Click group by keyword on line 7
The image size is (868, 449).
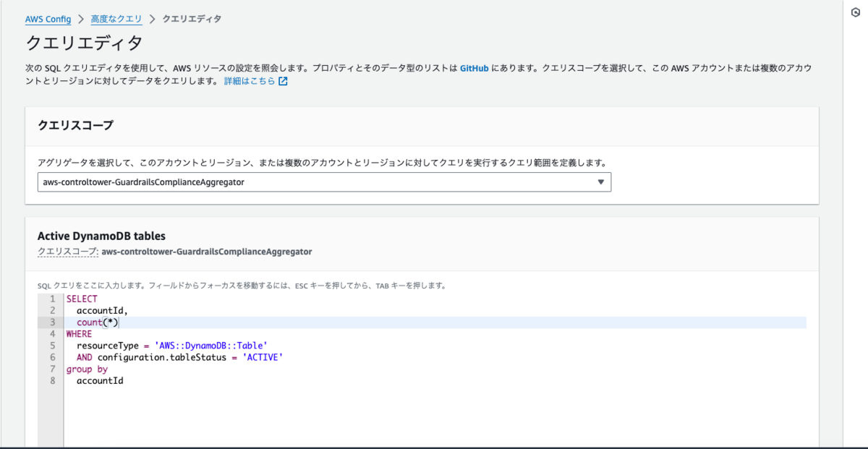click(87, 369)
